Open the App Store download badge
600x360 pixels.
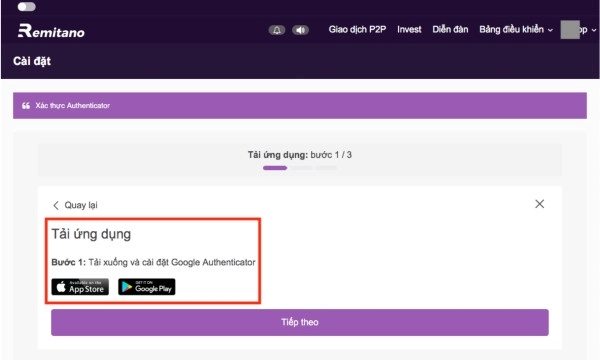point(80,287)
